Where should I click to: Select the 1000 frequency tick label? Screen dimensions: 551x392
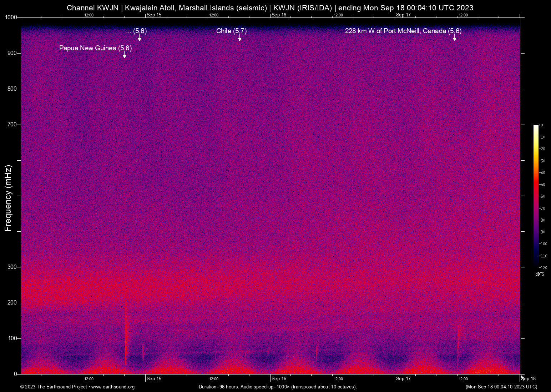[11, 17]
